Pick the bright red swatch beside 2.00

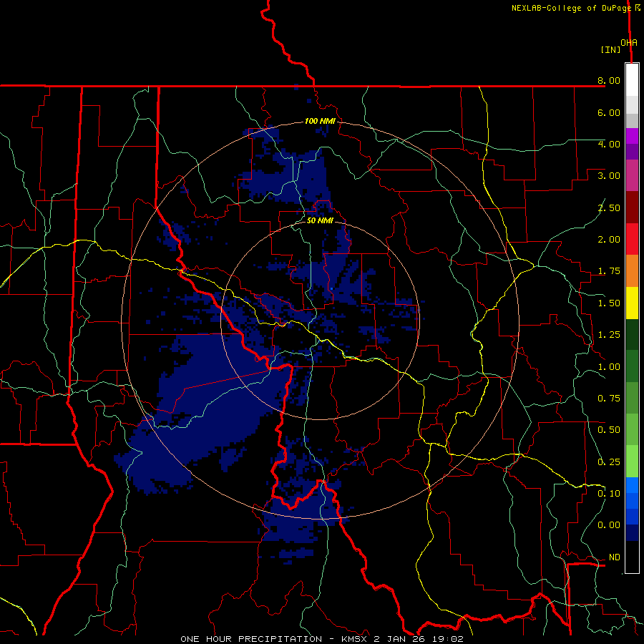(x=632, y=239)
